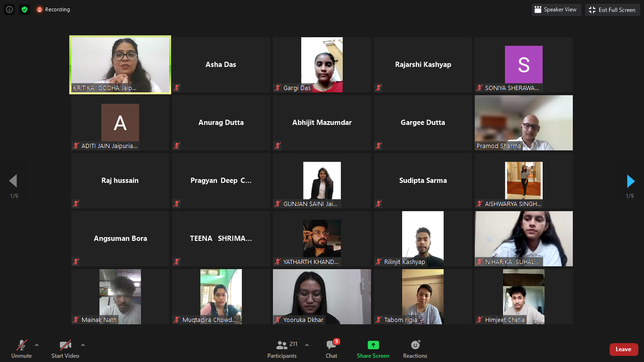Expand audio options arrow beside Unmute

coord(37,345)
